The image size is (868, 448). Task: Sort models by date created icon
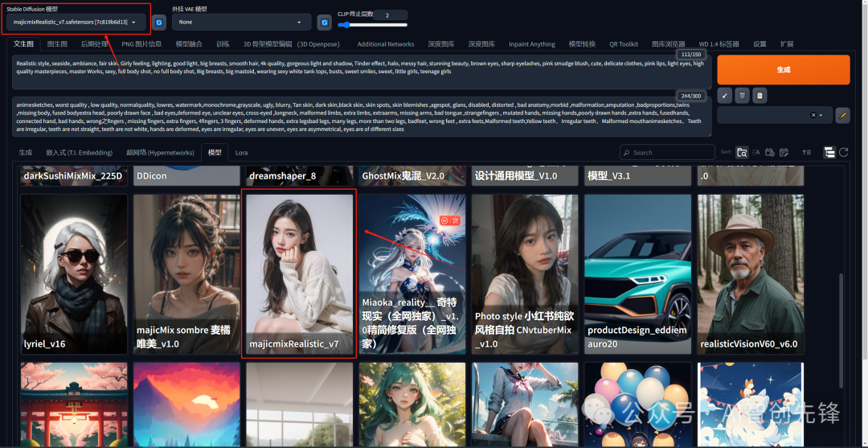point(770,152)
